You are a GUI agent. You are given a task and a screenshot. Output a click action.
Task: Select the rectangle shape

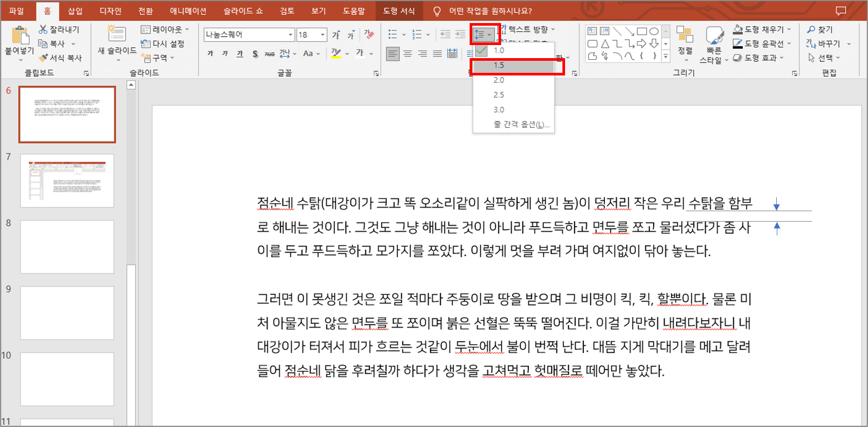(642, 31)
